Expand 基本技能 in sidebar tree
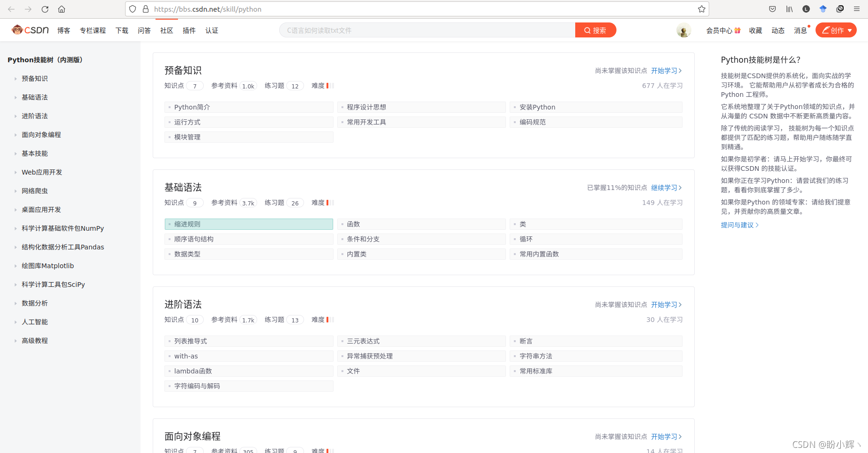This screenshot has height=453, width=868. click(x=35, y=153)
